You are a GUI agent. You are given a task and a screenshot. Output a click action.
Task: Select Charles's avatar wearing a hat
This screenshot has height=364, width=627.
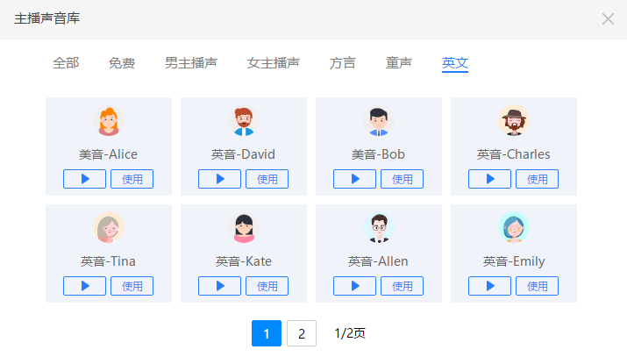tap(514, 120)
